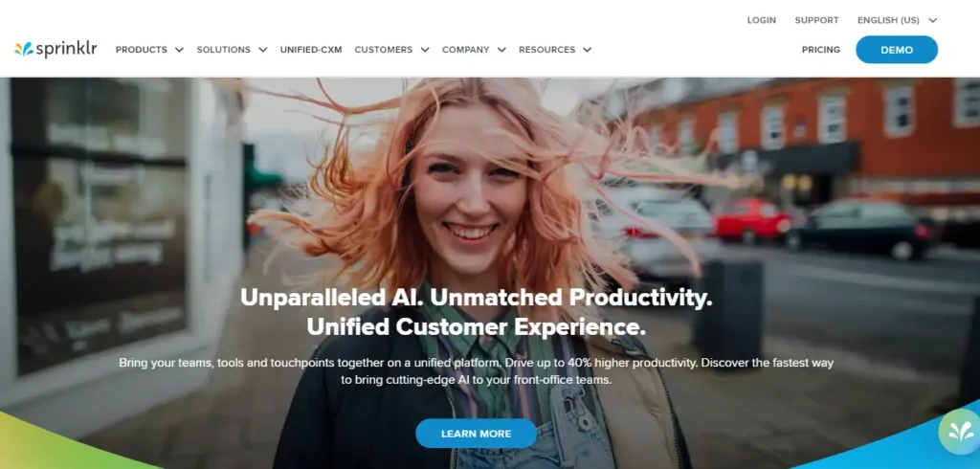Expand the Company dropdown chevron

501,50
